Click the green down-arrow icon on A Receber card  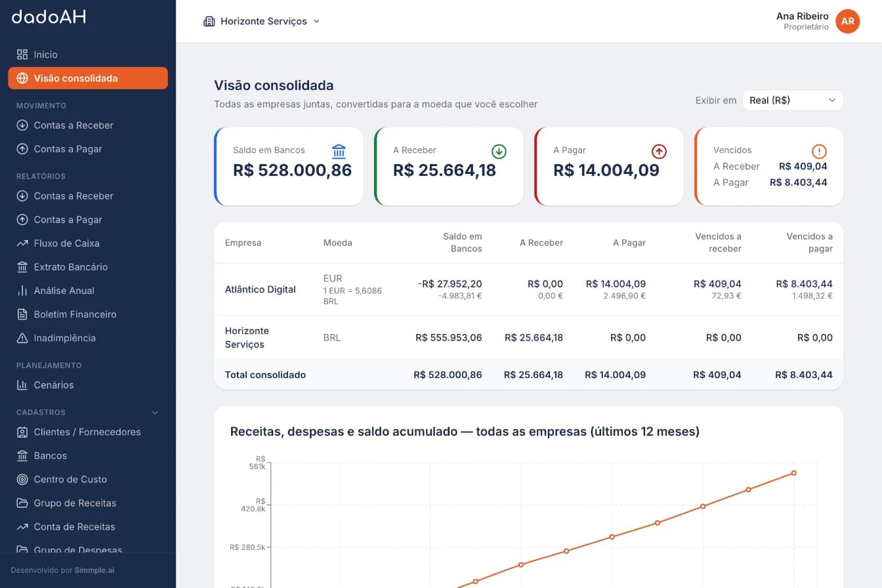499,152
